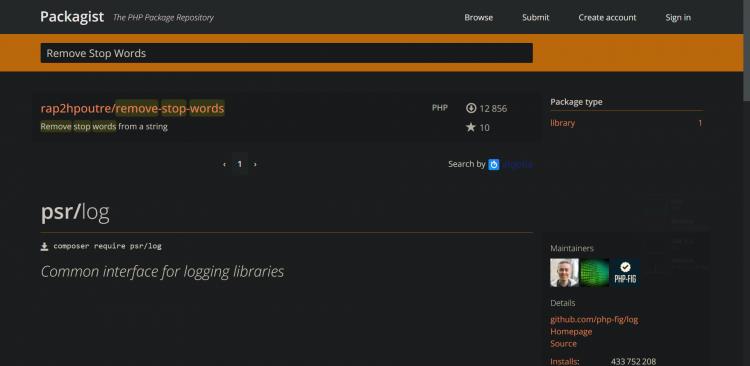Viewport: 750px width, 366px height.
Task: Open the green grid maintainer avatar
Action: point(595,273)
